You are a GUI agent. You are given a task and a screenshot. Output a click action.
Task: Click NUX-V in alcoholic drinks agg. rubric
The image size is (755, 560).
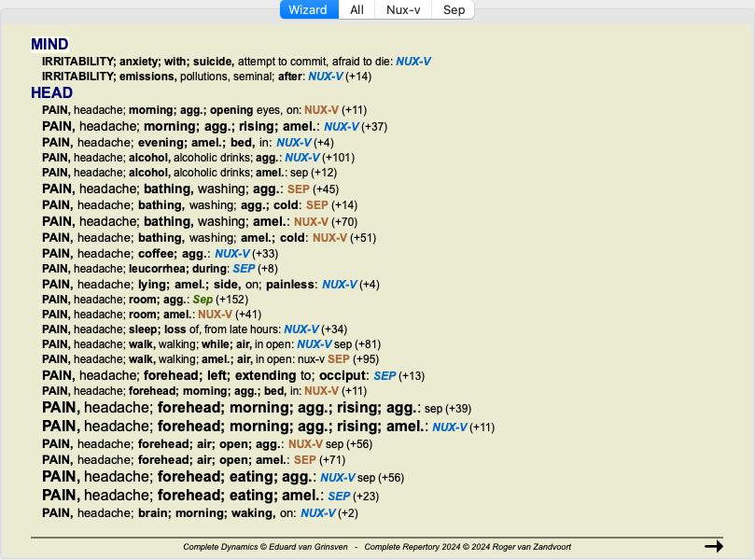click(x=302, y=158)
